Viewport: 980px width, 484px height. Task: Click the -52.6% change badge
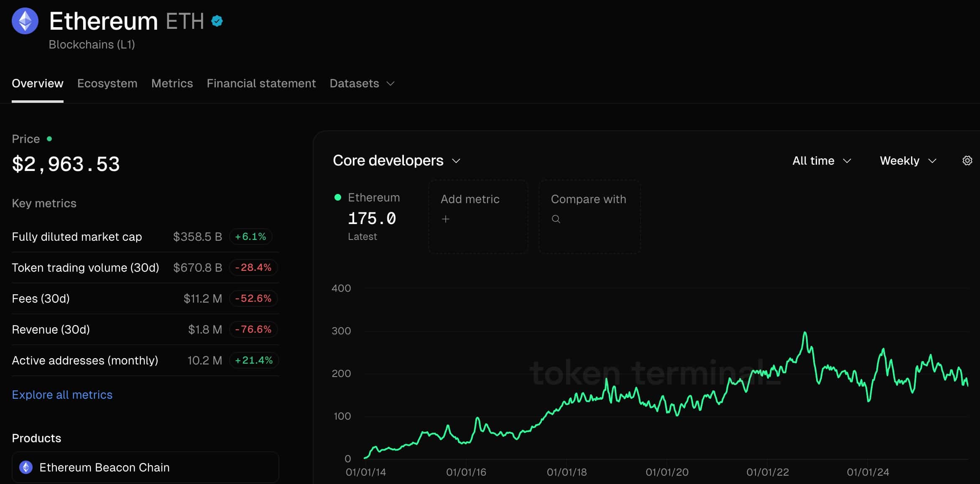(253, 298)
